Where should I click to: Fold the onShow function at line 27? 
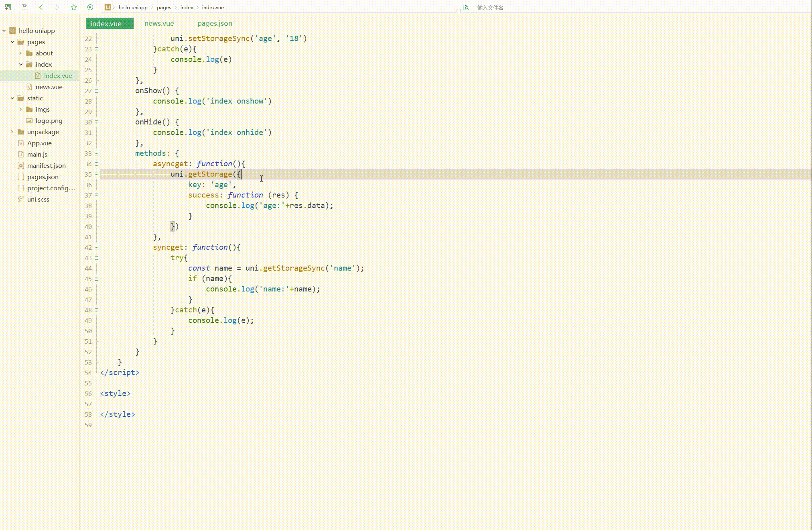(x=96, y=91)
